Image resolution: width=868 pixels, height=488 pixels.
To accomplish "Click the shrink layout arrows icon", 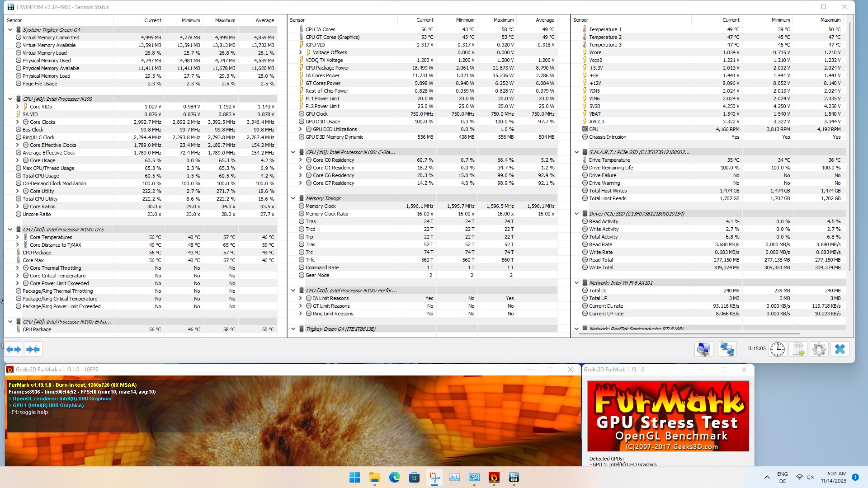I will pos(33,349).
